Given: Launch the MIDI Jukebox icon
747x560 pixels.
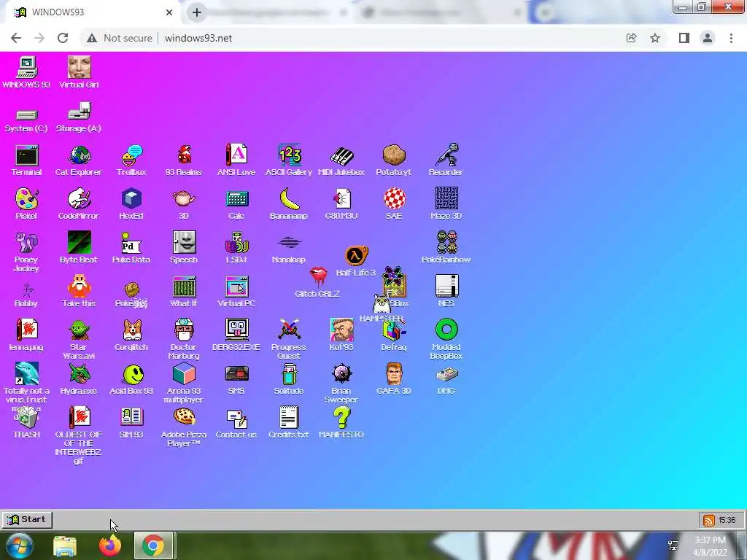Looking at the screenshot, I should (x=341, y=156).
